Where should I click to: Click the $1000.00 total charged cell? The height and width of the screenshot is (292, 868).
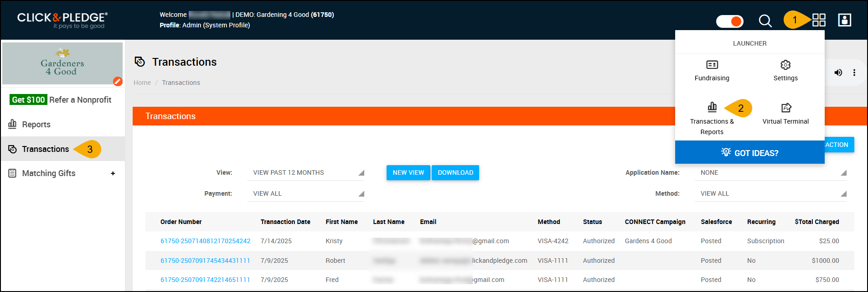(826, 261)
